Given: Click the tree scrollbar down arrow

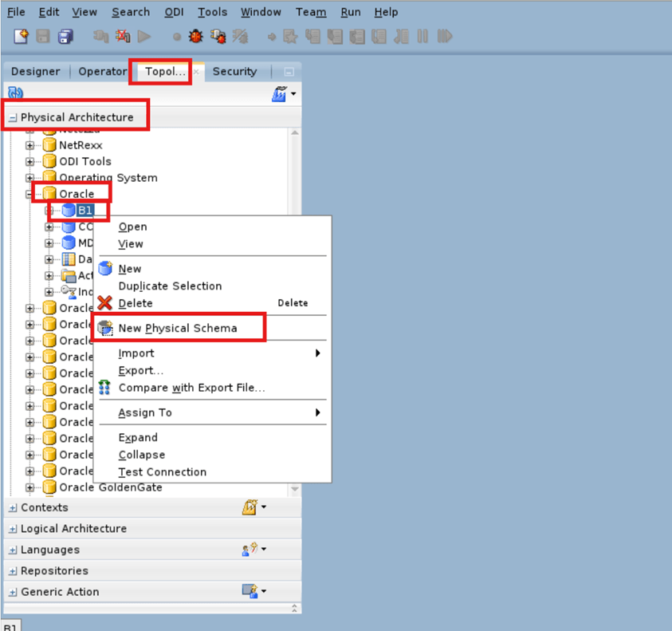Looking at the screenshot, I should click(295, 490).
